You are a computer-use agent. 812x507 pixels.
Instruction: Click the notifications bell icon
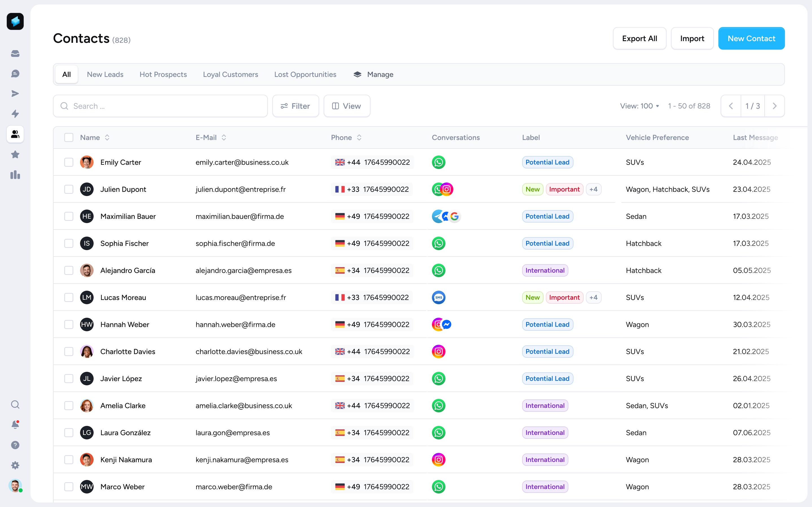(15, 424)
